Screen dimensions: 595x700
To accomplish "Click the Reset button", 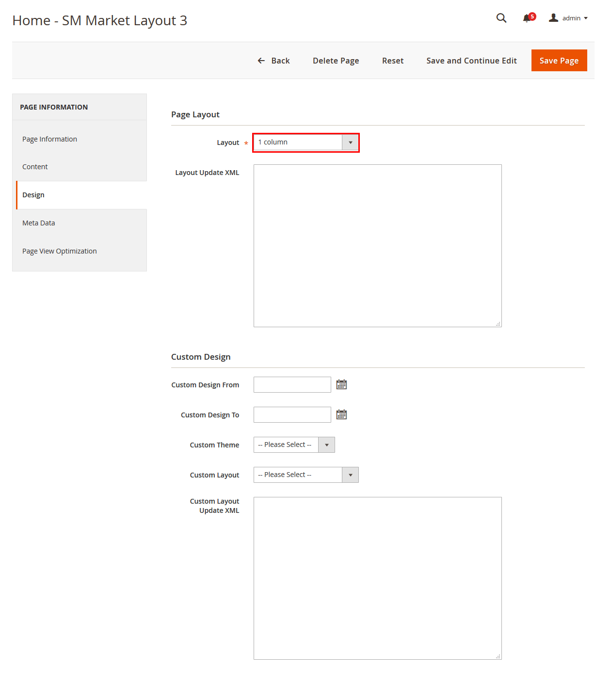I will point(392,61).
